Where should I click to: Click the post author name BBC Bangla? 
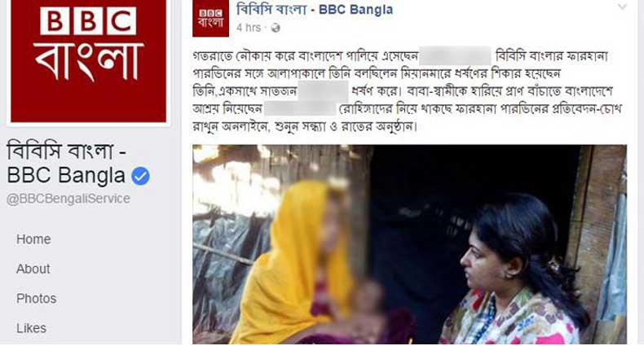315,10
